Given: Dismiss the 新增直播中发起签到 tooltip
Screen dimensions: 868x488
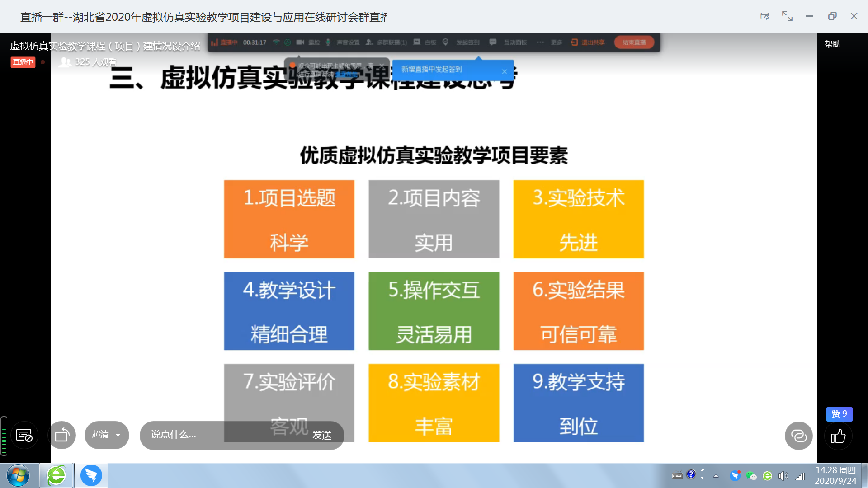Looking at the screenshot, I should (505, 71).
